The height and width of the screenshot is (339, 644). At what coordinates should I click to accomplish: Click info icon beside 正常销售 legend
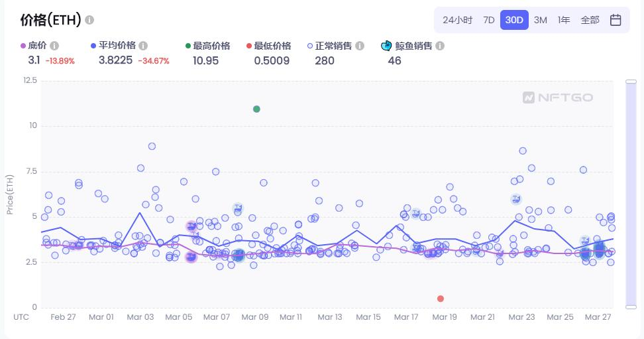pos(360,46)
